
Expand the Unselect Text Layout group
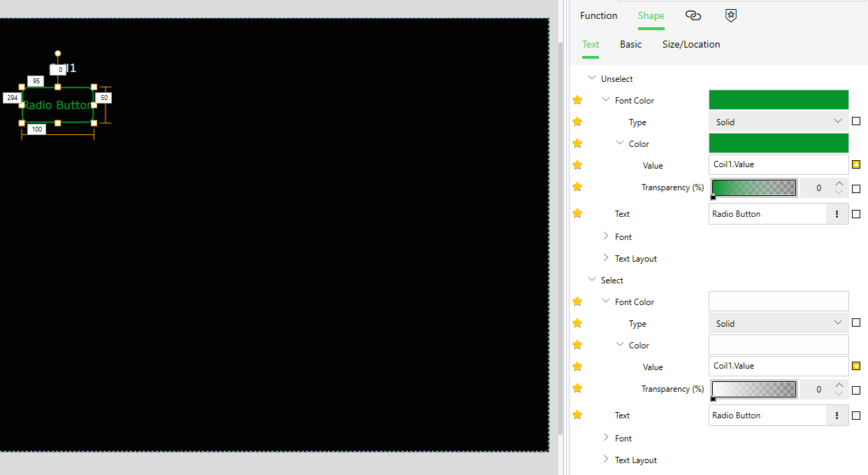point(606,258)
